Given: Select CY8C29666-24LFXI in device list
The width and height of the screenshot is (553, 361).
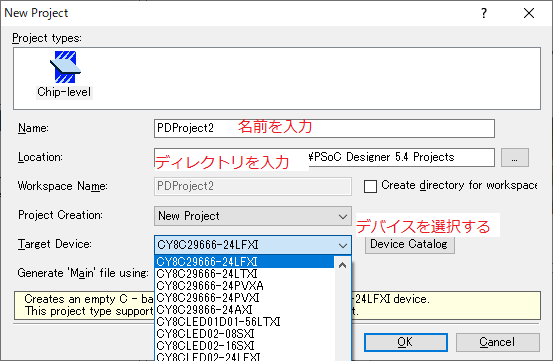Looking at the screenshot, I should pyautogui.click(x=244, y=262).
